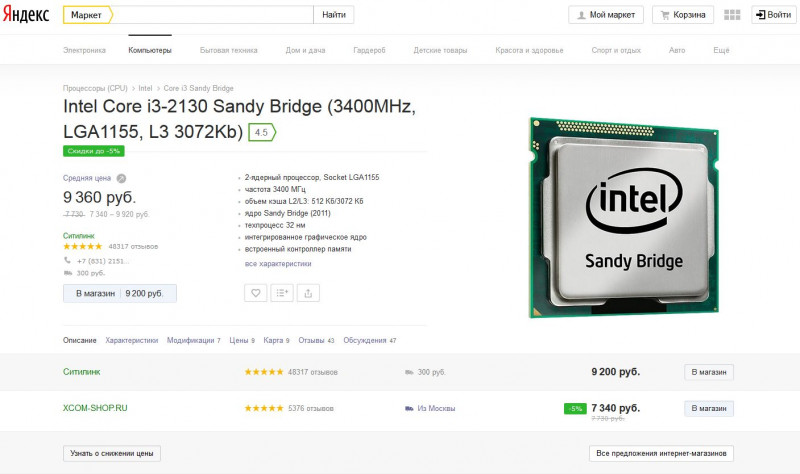Add product to favorites with heart icon
Viewport: 800px width, 474px height.
point(256,293)
